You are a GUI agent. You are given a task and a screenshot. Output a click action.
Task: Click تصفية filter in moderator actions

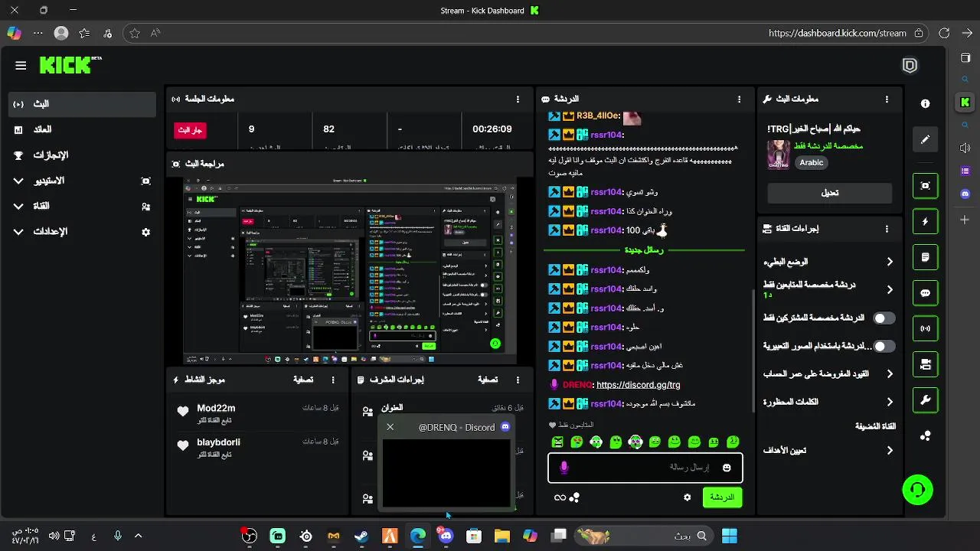(488, 380)
